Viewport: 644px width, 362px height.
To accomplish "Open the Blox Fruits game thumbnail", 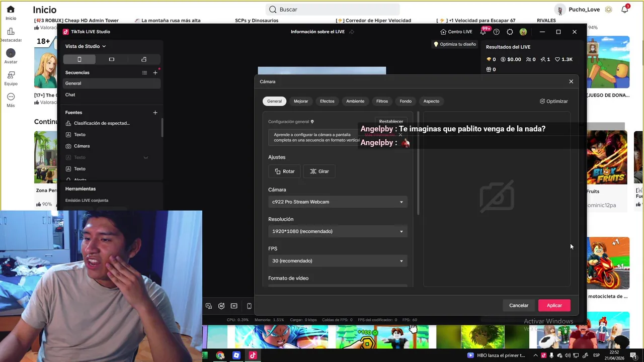I will 607,157.
